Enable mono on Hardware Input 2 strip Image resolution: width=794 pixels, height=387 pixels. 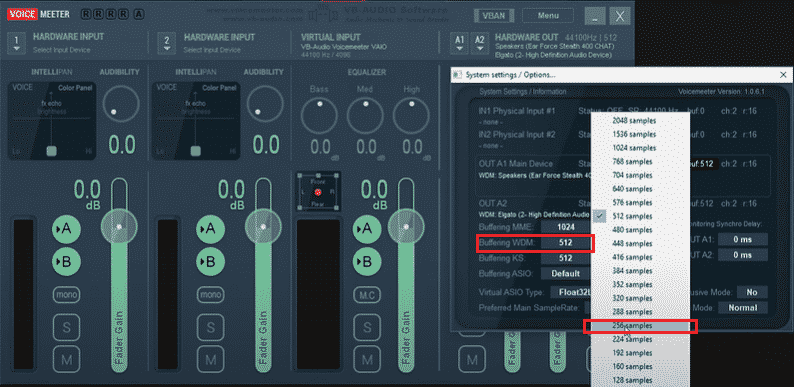pos(211,294)
